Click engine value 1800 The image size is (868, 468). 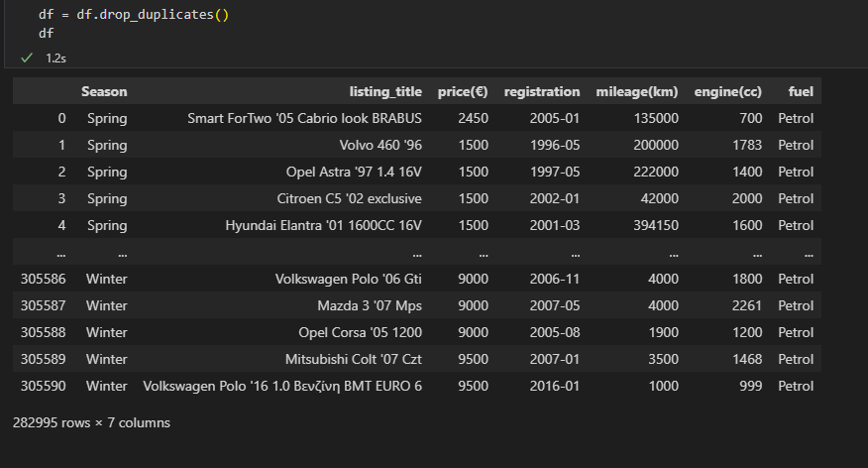tap(747, 279)
